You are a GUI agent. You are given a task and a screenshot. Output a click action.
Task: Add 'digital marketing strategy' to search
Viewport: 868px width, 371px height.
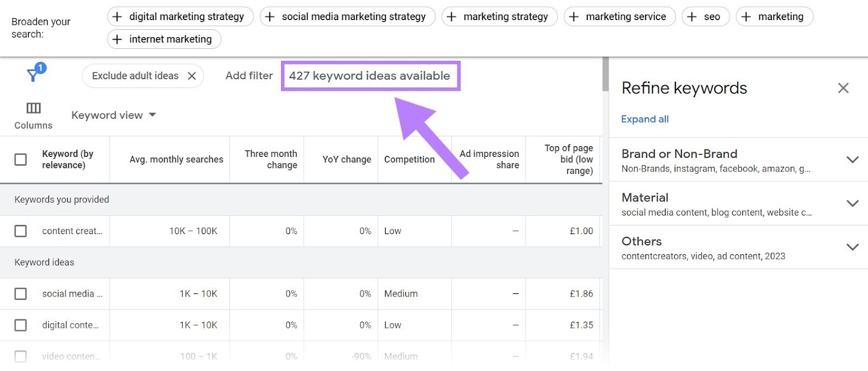(x=180, y=17)
